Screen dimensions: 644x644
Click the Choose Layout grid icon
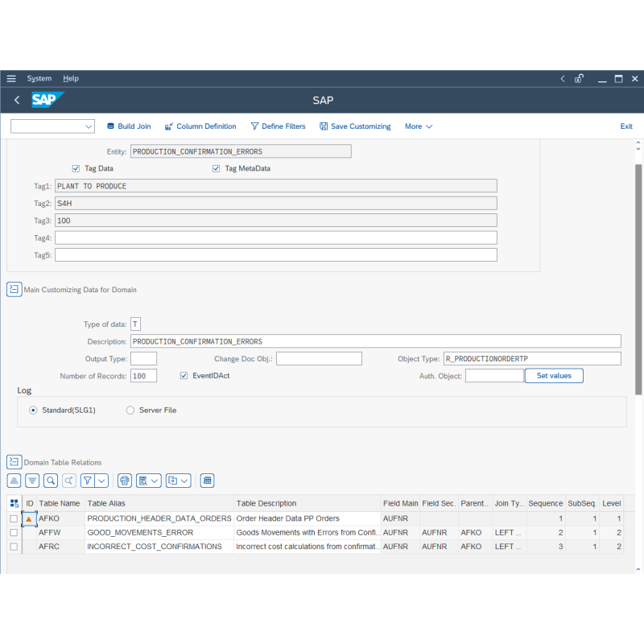[x=208, y=480]
